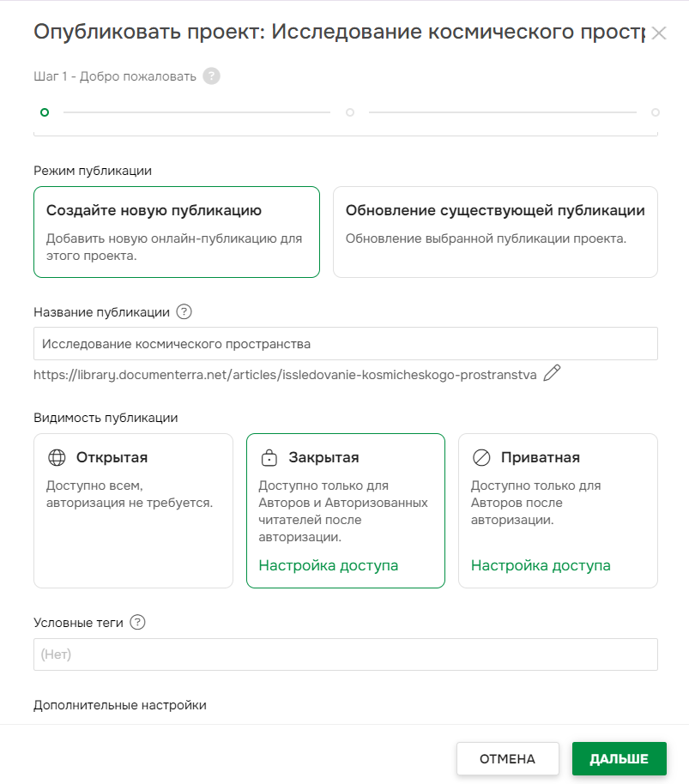This screenshot has height=784, width=689.
Task: Open the help tooltip next to Шаг 1
Action: tap(211, 75)
